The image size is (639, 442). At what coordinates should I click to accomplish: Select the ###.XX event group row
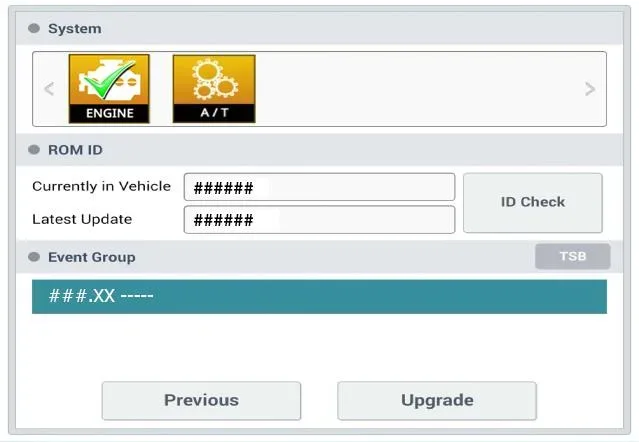(x=320, y=296)
